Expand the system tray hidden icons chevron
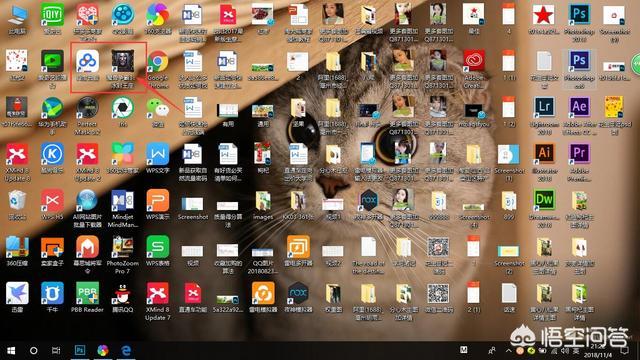The height and width of the screenshot is (360, 640). coord(509,350)
